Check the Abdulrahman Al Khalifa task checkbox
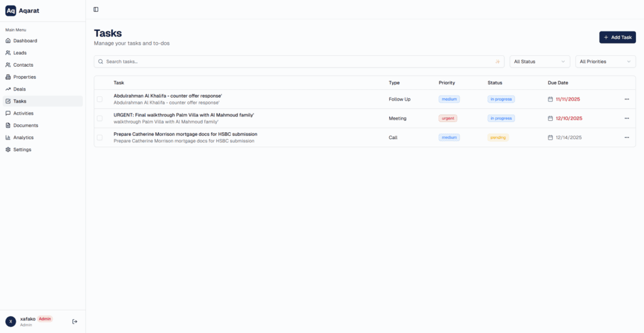Viewport: 644px width, 333px height. (99, 99)
